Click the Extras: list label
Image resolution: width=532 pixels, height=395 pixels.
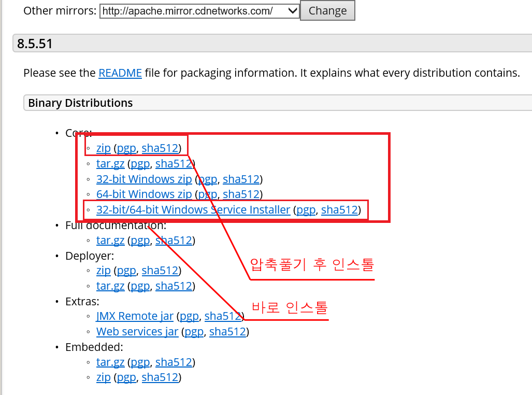[82, 302]
